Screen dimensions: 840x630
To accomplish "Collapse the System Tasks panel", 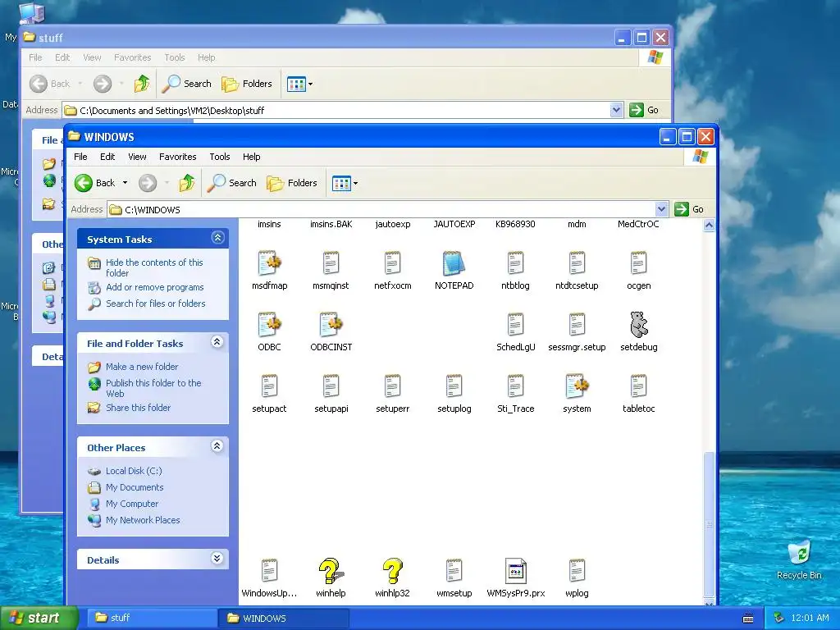I will coord(217,238).
